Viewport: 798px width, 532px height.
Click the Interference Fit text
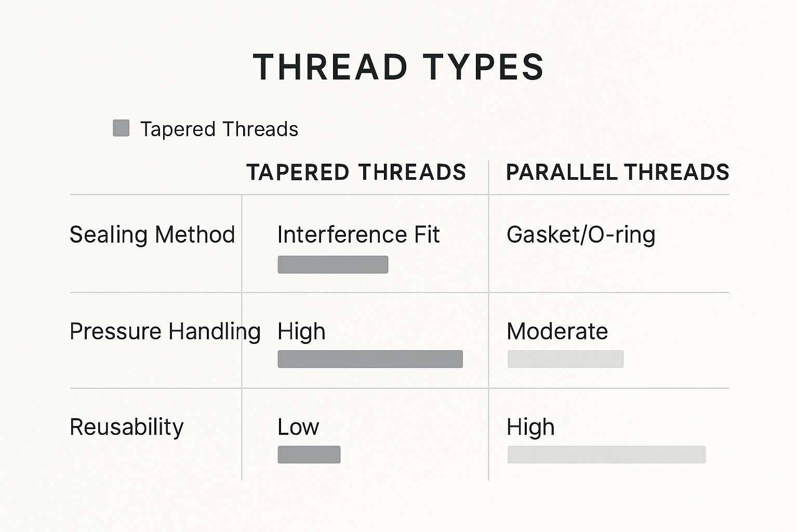tap(358, 235)
